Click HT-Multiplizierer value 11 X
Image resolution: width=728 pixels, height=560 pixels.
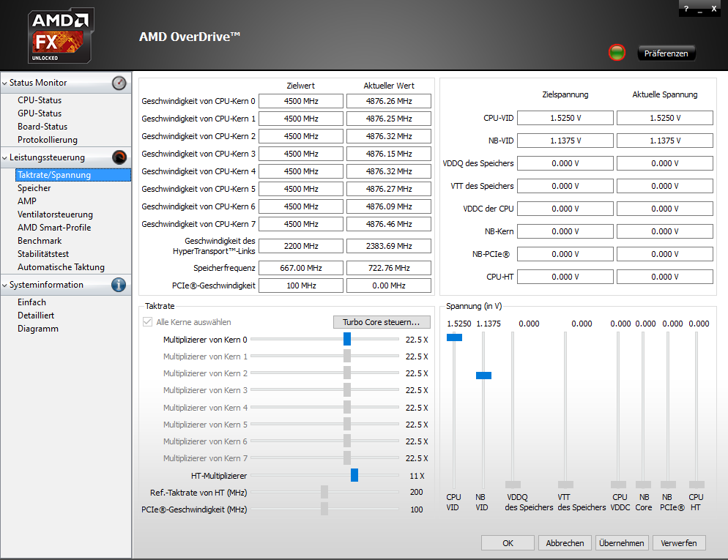(x=417, y=476)
